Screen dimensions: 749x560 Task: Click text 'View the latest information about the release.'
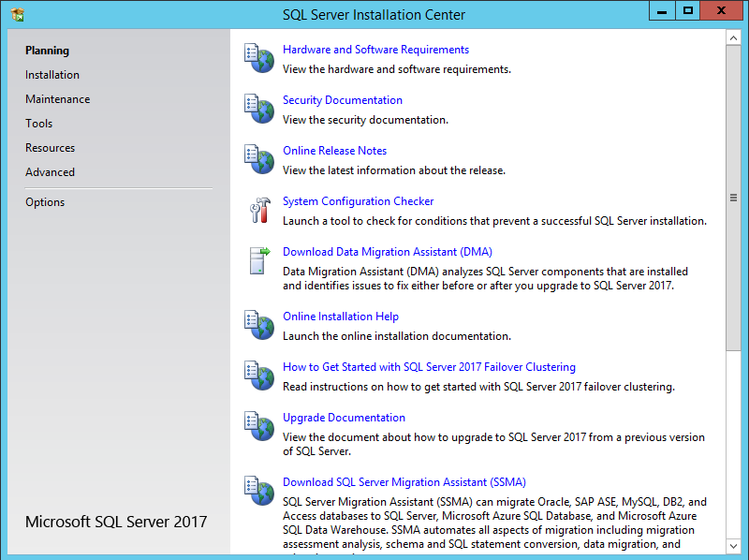(394, 170)
